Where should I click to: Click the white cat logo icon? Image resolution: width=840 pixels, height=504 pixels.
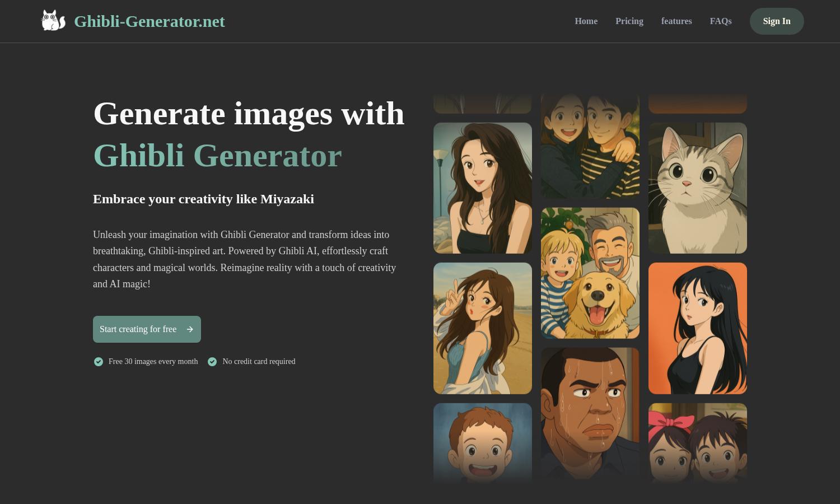(x=53, y=21)
